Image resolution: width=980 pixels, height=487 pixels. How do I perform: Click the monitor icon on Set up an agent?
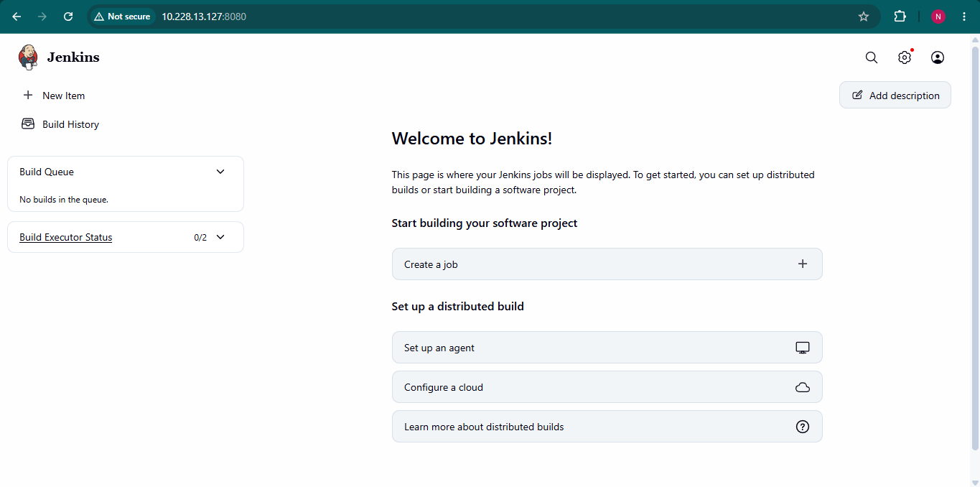803,348
